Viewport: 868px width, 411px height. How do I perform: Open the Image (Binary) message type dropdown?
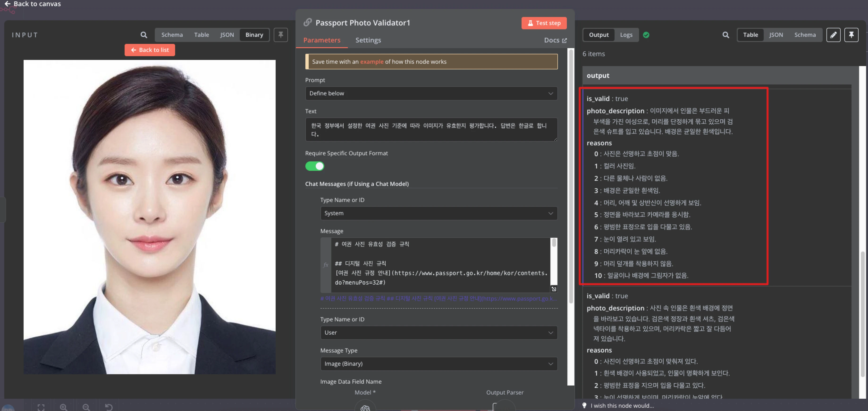pyautogui.click(x=439, y=364)
